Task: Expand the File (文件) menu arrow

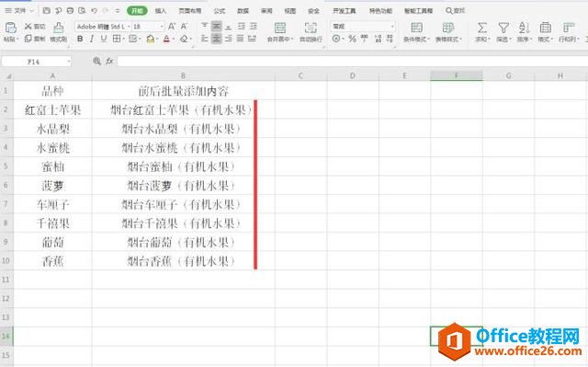Action: coord(31,11)
